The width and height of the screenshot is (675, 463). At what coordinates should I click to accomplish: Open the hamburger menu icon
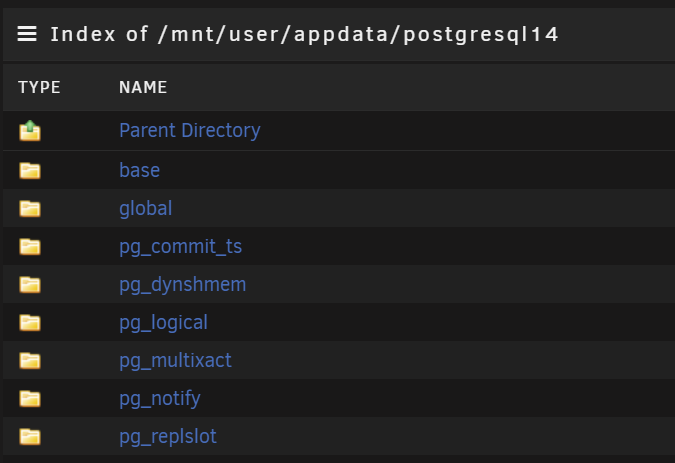point(27,34)
